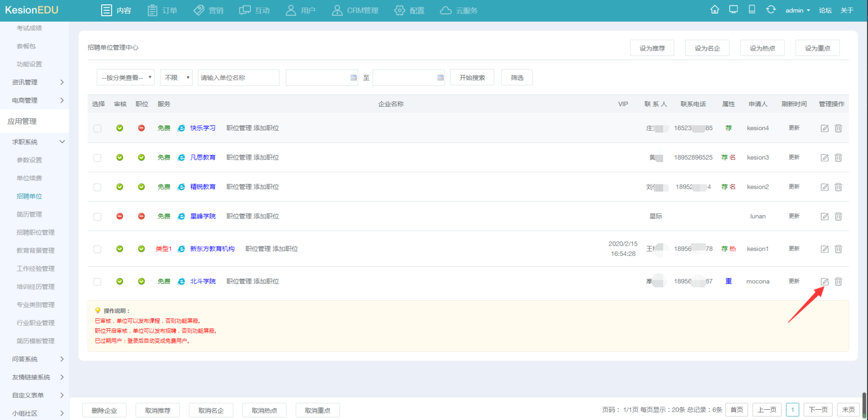Image resolution: width=868 pixels, height=420 pixels.
Task: Click the 请输入单位名称 search field
Action: click(x=238, y=78)
